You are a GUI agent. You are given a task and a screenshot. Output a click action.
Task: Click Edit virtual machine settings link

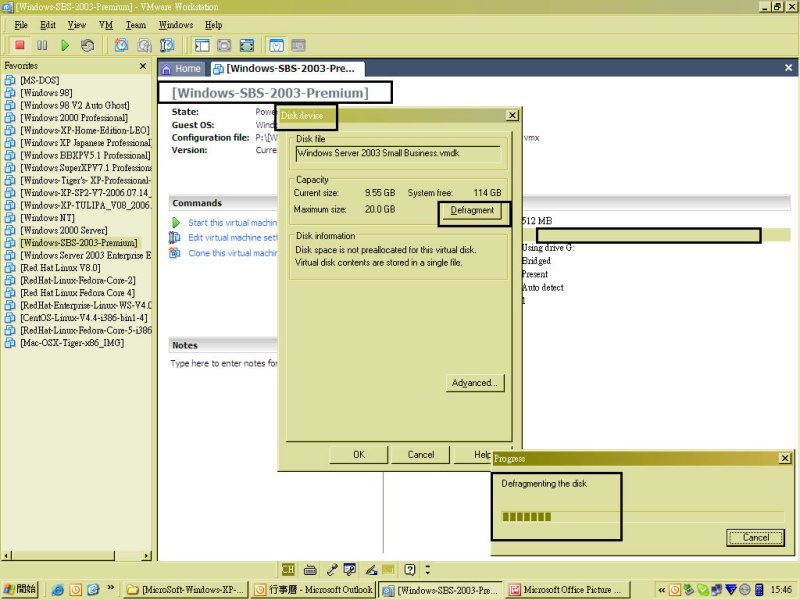(233, 237)
